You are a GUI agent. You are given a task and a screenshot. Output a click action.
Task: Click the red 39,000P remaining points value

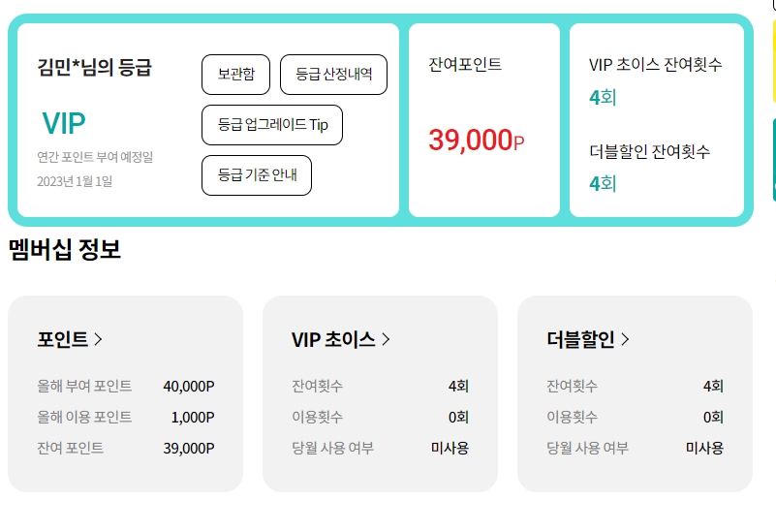(x=476, y=141)
